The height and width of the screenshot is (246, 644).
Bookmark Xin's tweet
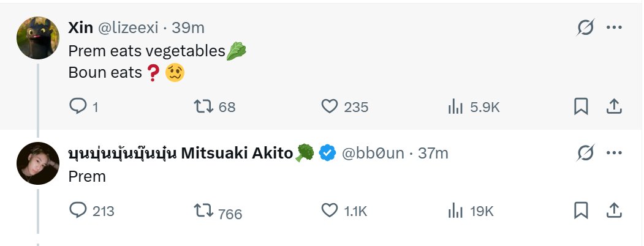581,106
